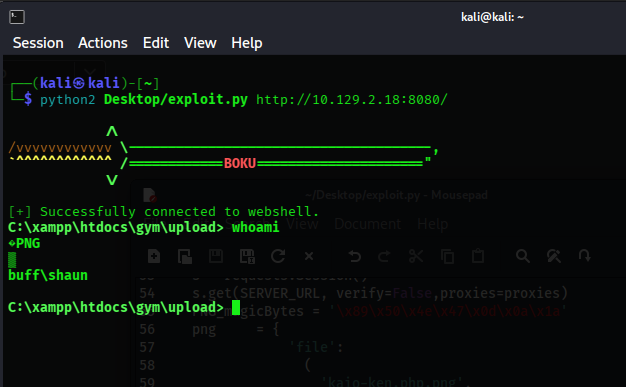The width and height of the screenshot is (626, 387).
Task: Open the View menu in Mousepad window
Action: [x=302, y=224]
